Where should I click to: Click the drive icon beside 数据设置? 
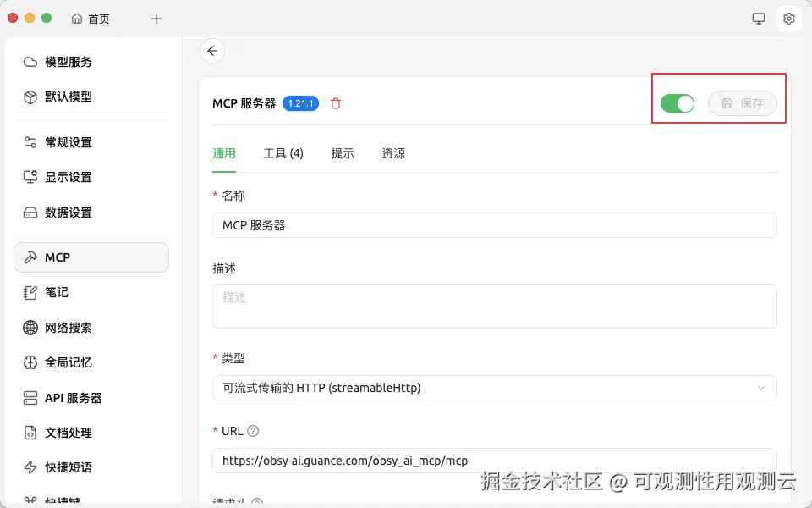click(30, 213)
